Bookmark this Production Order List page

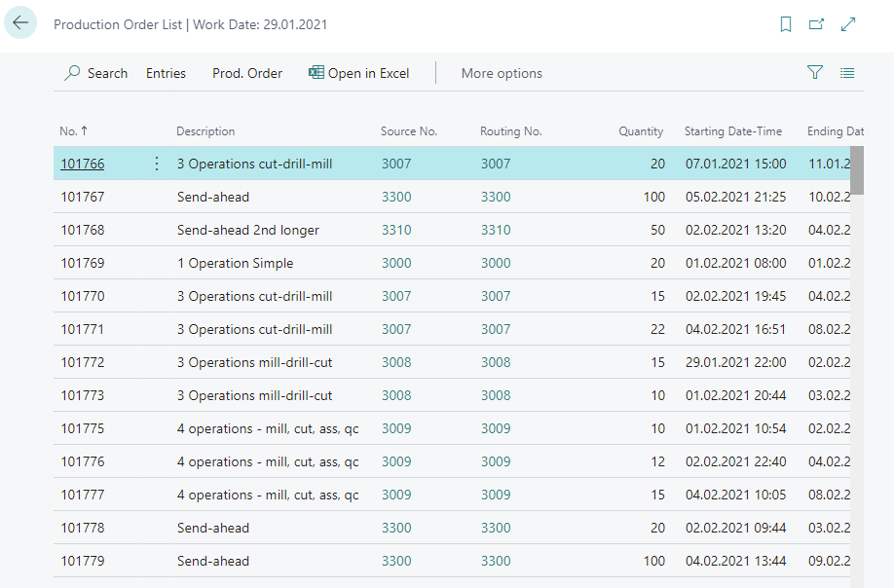pos(786,24)
